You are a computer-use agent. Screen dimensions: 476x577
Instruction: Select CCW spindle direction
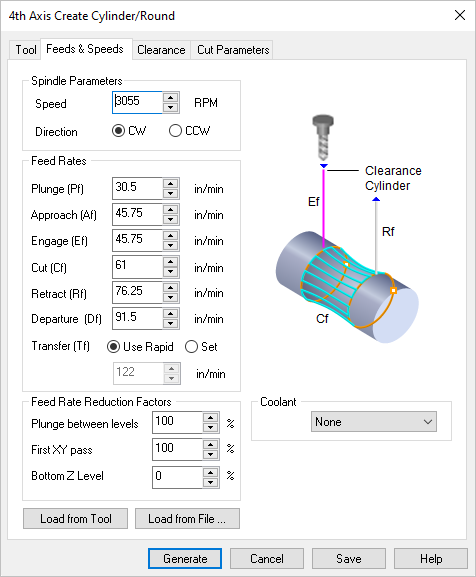(189, 131)
